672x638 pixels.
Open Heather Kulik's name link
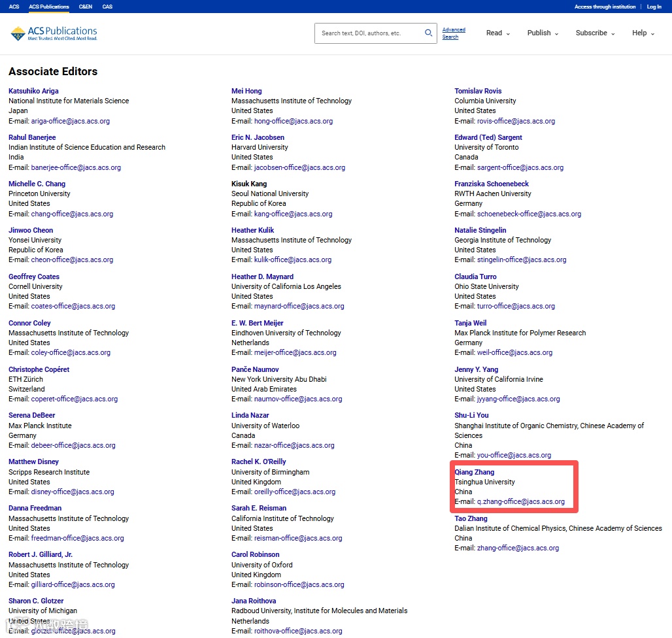coord(253,230)
